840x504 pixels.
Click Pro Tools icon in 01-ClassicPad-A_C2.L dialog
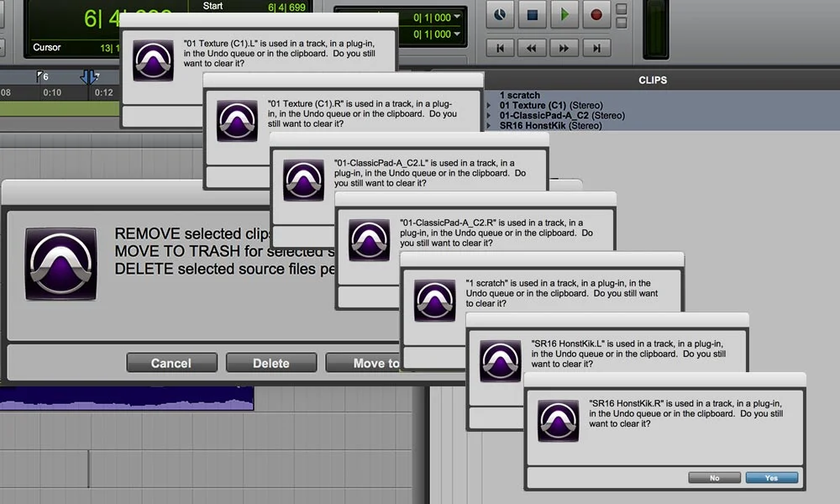[x=303, y=180]
